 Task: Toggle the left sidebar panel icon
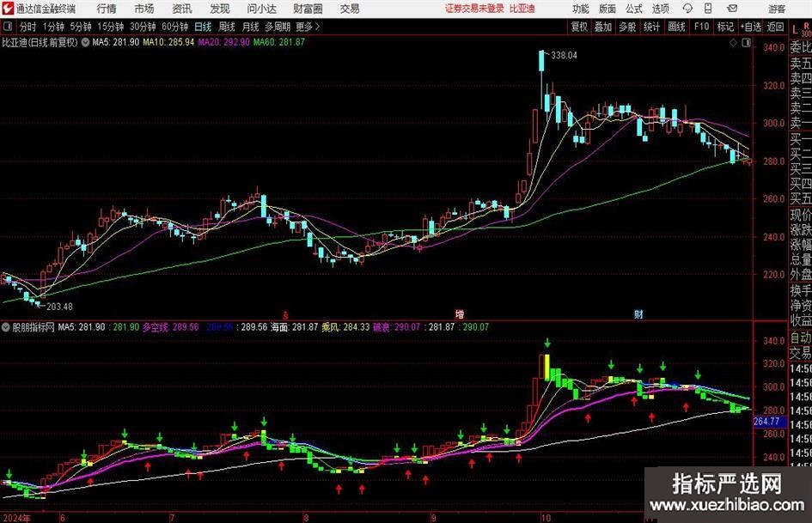8,27
